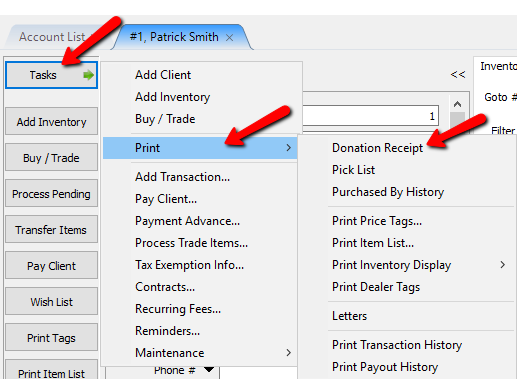Open Contracts... menu item

click(200, 287)
